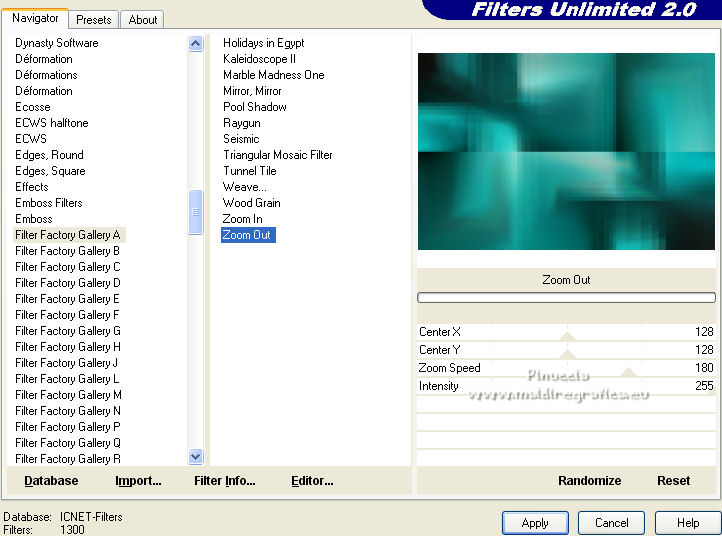Select the Ecosse category
The width and height of the screenshot is (722, 536).
(33, 107)
